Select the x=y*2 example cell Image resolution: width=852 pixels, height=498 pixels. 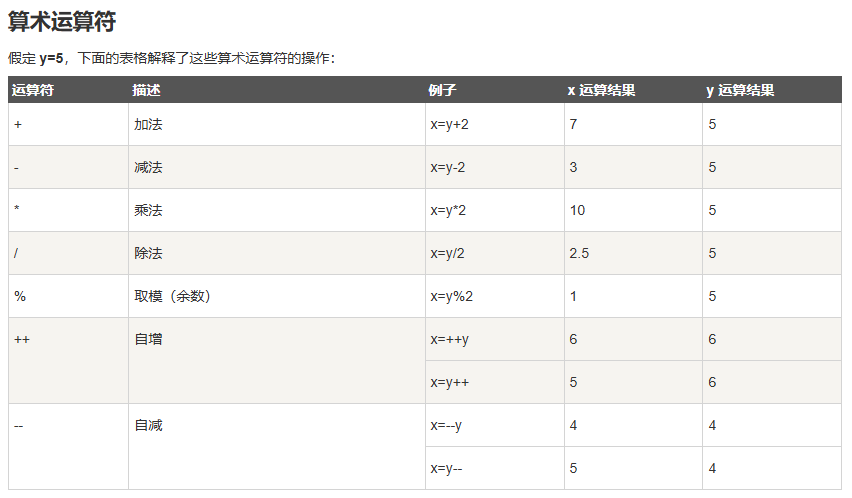448,211
